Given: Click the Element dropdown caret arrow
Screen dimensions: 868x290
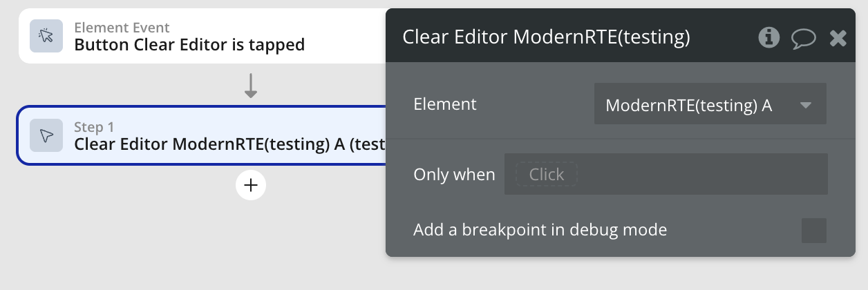Looking at the screenshot, I should [x=805, y=106].
